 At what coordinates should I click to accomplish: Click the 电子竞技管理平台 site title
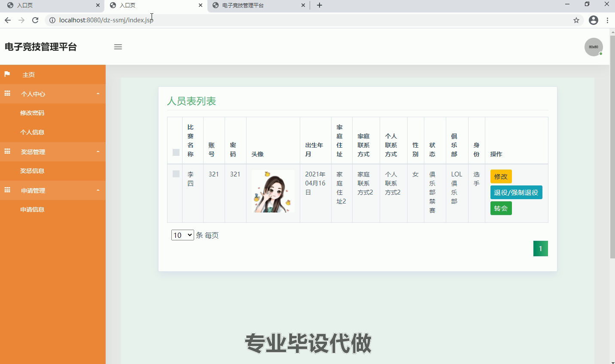[41, 47]
